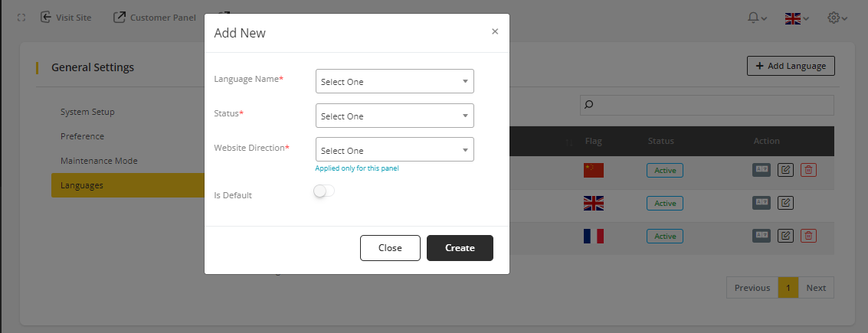This screenshot has height=333, width=868.
Task: Click the translate icon for the Chinese language row
Action: [x=761, y=170]
